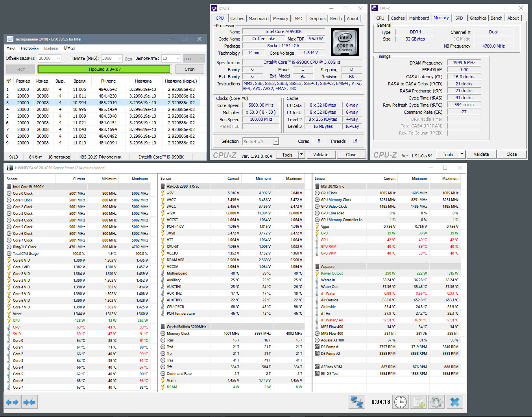Click the fan icon beside D5 Pump #1
The height and width of the screenshot is (417, 532).
point(317,347)
